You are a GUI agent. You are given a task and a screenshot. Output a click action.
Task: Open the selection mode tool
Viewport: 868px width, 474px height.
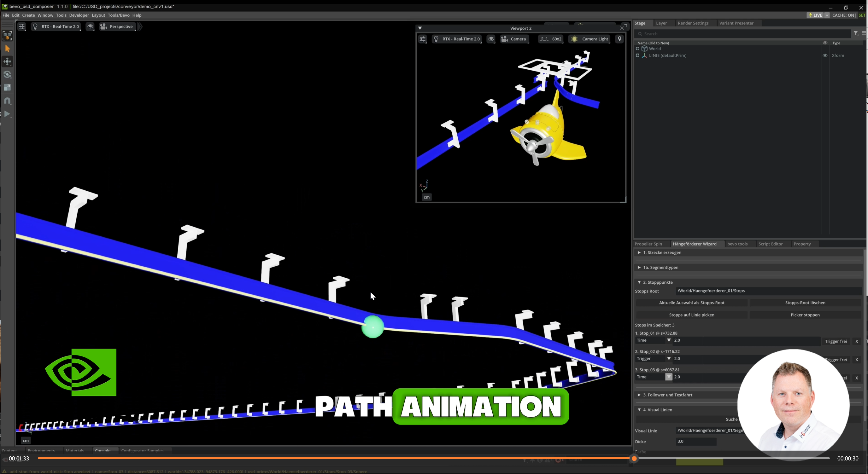(7, 35)
